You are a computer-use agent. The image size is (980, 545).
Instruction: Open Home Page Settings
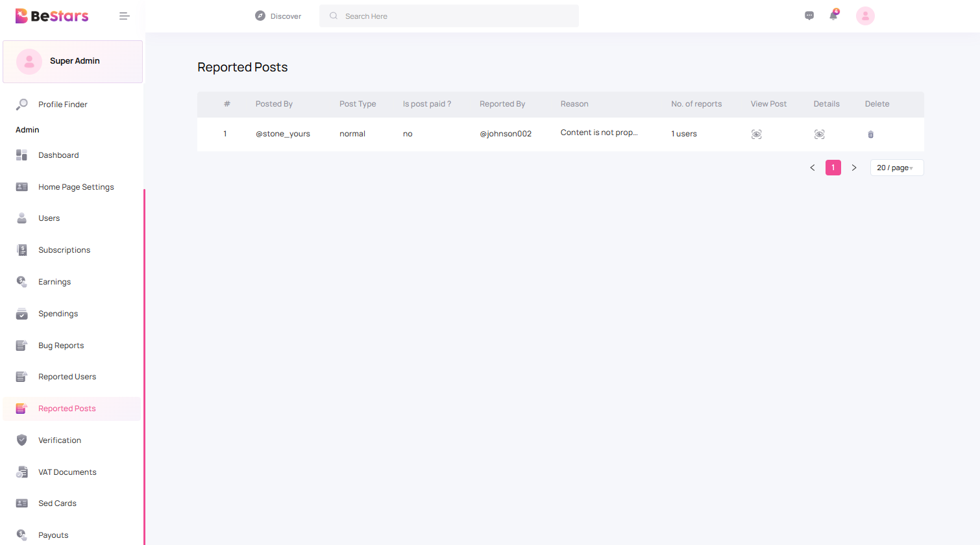(76, 186)
